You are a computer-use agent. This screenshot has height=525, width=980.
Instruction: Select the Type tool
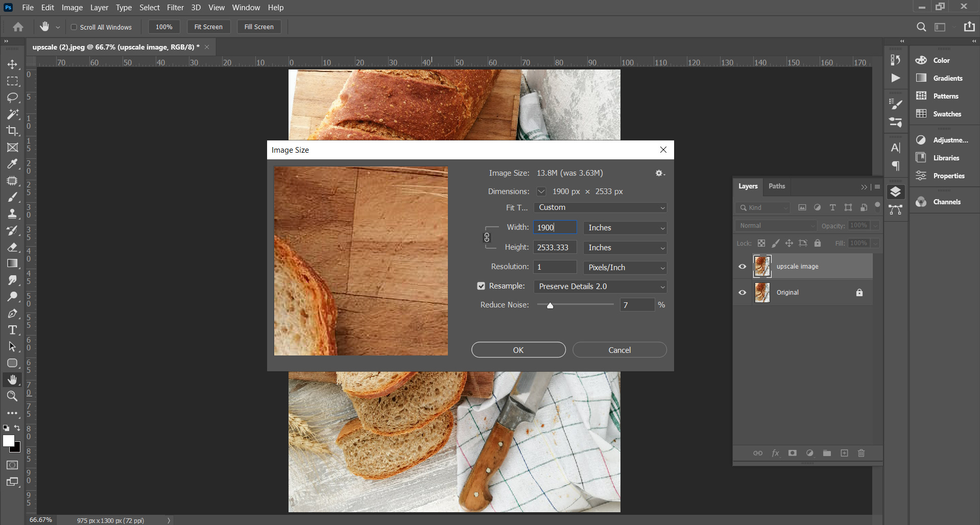12,330
